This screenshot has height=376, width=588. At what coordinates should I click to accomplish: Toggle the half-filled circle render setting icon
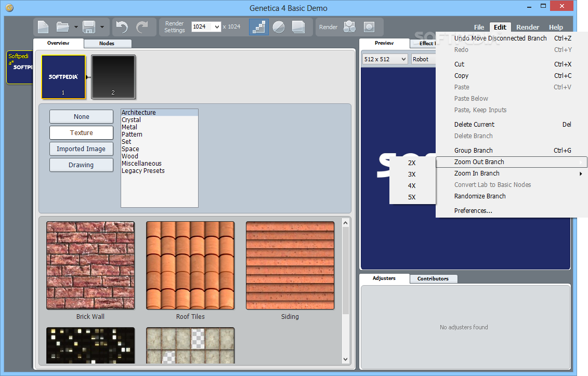click(279, 27)
